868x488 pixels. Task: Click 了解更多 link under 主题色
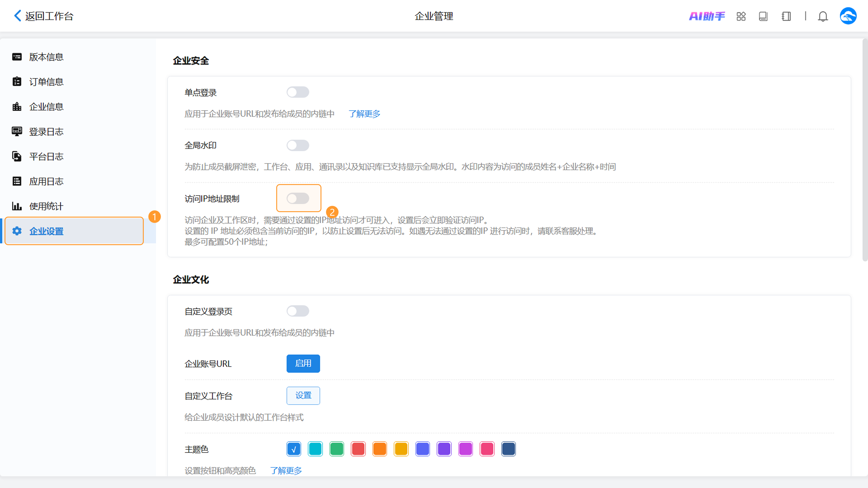[286, 471]
